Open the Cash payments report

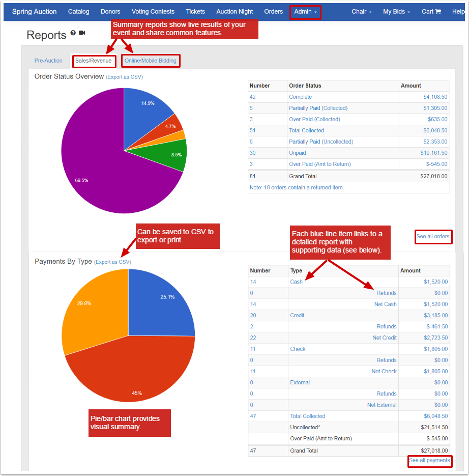click(x=296, y=282)
